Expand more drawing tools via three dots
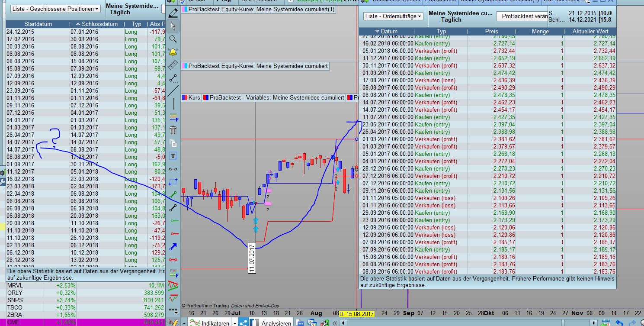This screenshot has height=326, width=644. point(173,310)
